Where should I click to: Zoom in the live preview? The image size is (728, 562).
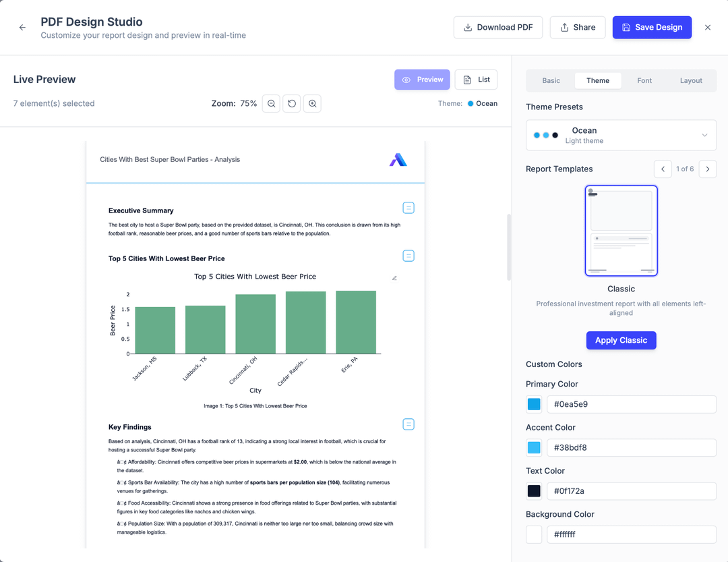pos(312,104)
